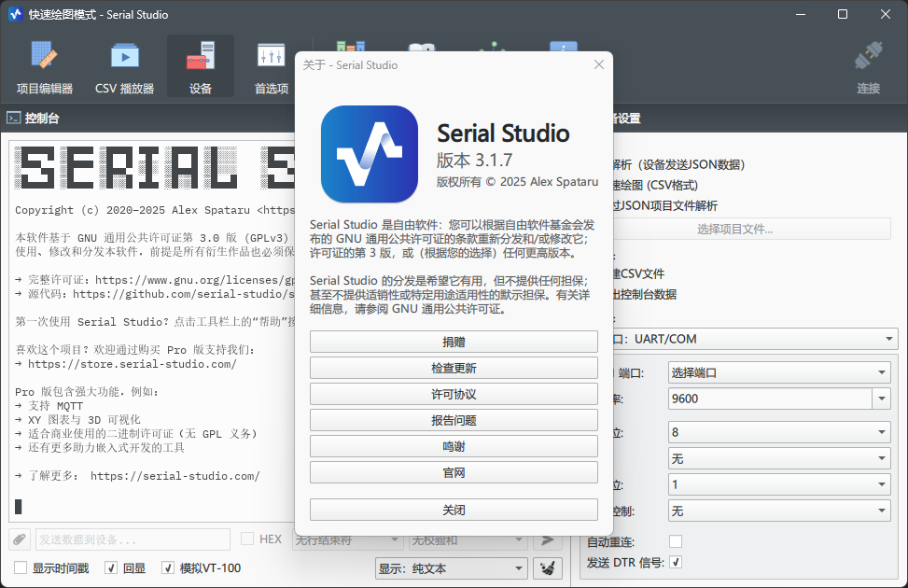Click the 连接 plug icon
The height and width of the screenshot is (588, 908).
(x=869, y=56)
